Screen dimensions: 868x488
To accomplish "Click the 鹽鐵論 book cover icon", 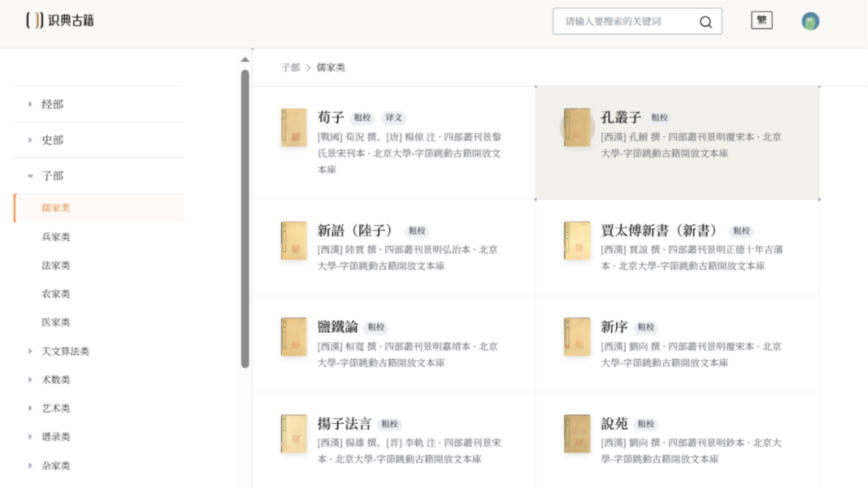I will pos(294,337).
